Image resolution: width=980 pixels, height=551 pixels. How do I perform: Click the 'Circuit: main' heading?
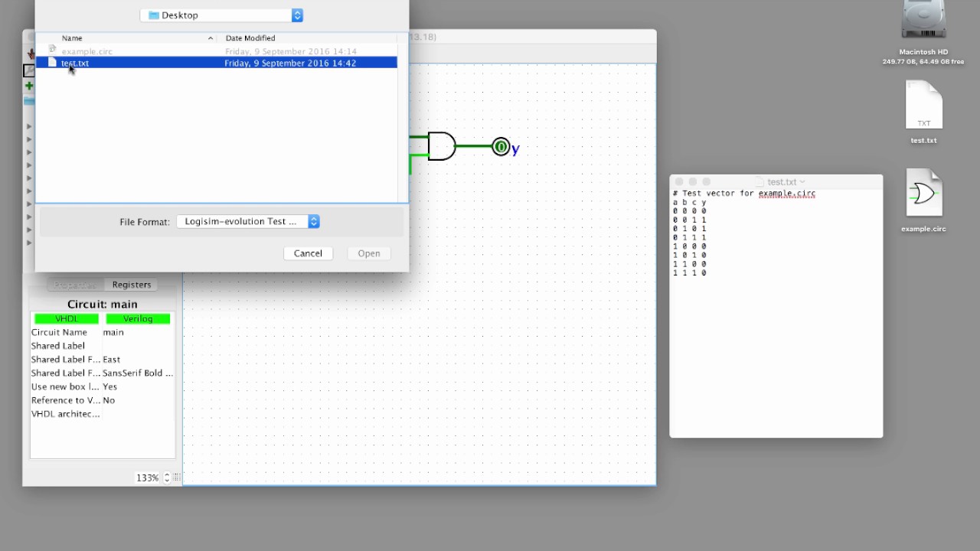coord(103,304)
